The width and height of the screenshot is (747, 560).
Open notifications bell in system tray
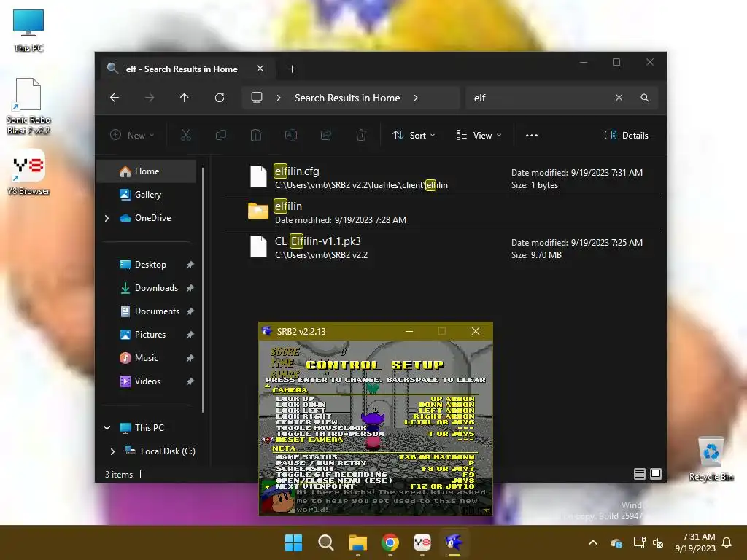pyautogui.click(x=727, y=542)
